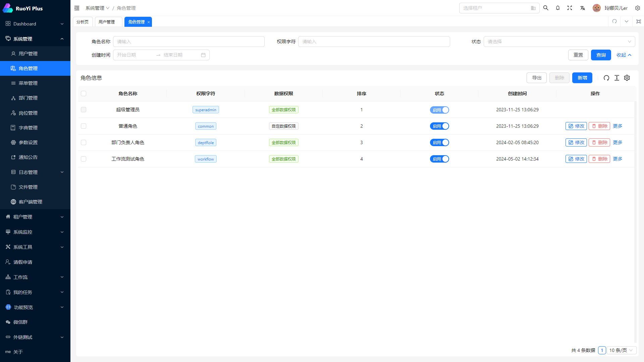Screen dimensions: 644x362
Task: Expand the 日志管理 submenu
Action: (x=35, y=172)
